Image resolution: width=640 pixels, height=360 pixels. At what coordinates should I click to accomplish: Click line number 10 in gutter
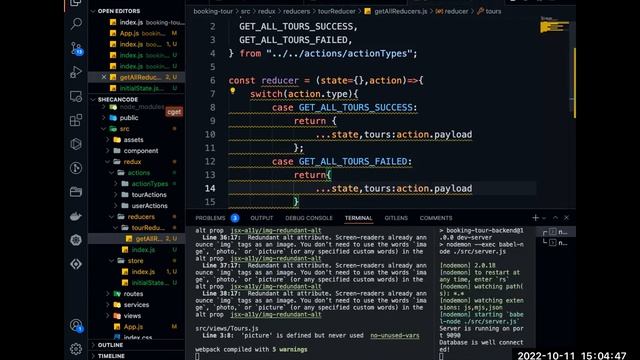(x=210, y=134)
